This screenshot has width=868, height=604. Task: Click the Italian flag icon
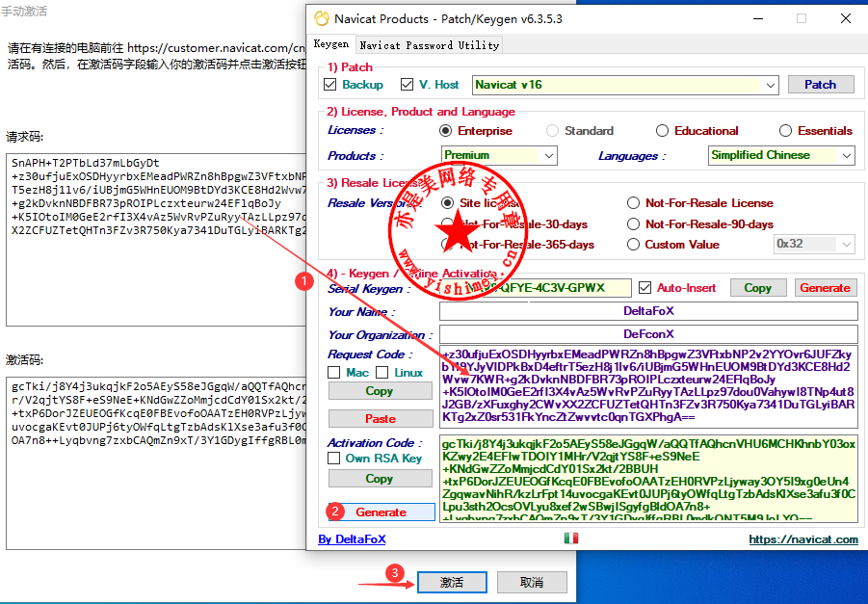(x=570, y=538)
